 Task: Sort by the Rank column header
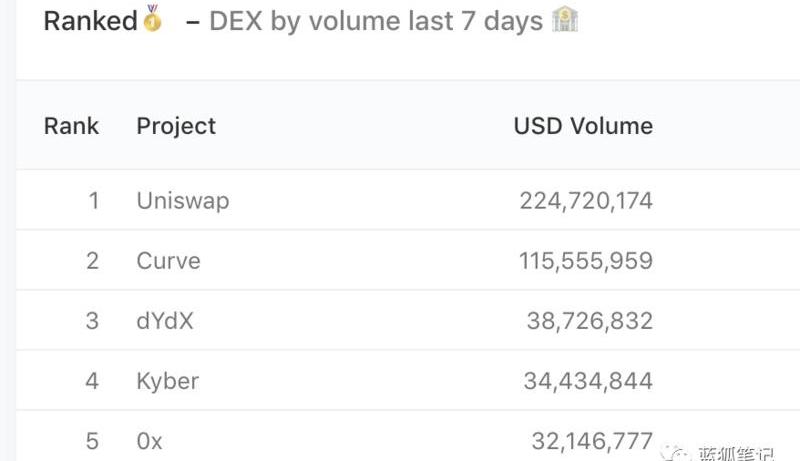point(71,126)
